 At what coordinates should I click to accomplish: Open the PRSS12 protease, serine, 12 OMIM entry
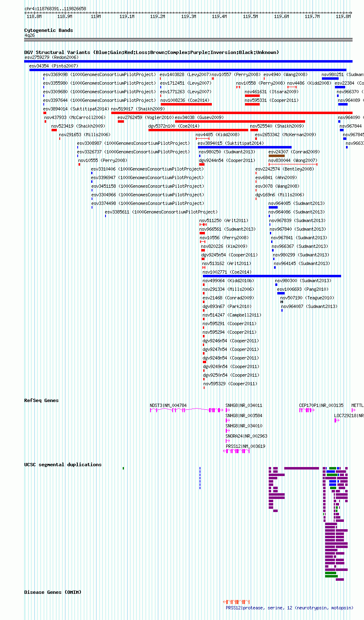tap(290, 608)
